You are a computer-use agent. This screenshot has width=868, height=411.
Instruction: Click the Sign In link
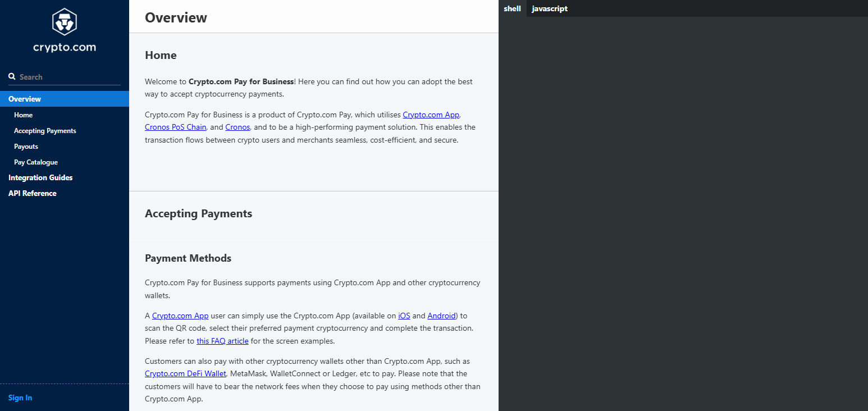(20, 398)
